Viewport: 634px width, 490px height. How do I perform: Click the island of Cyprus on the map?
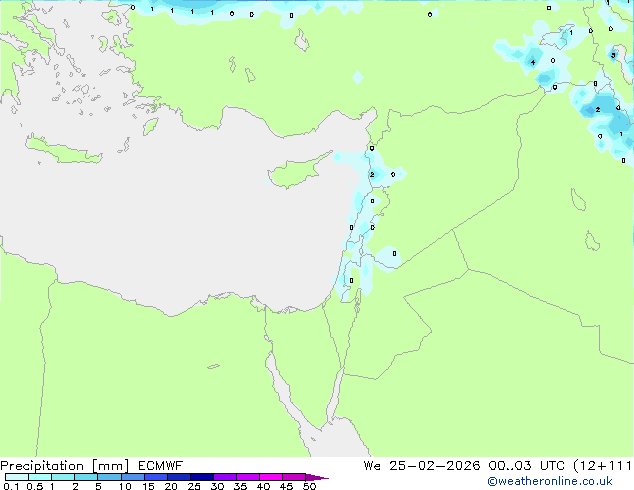(299, 171)
